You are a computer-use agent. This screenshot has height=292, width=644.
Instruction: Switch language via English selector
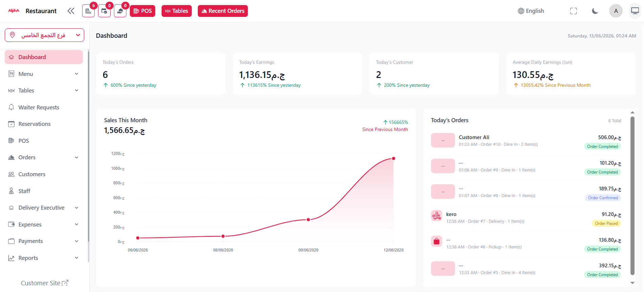click(531, 11)
